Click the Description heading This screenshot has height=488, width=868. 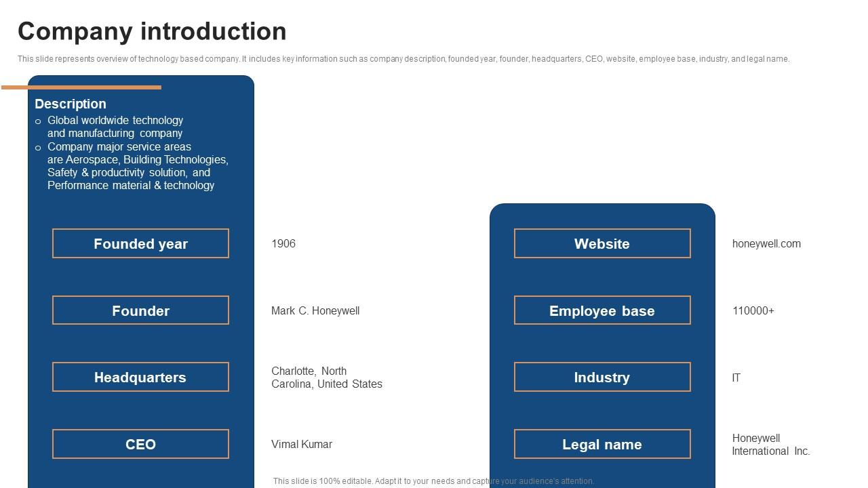tap(71, 104)
